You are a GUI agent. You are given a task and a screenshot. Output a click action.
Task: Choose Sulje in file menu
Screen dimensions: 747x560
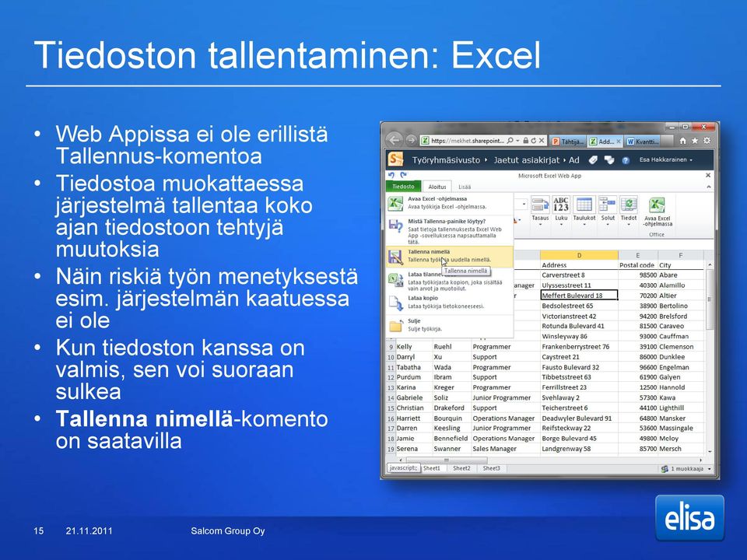click(x=450, y=325)
